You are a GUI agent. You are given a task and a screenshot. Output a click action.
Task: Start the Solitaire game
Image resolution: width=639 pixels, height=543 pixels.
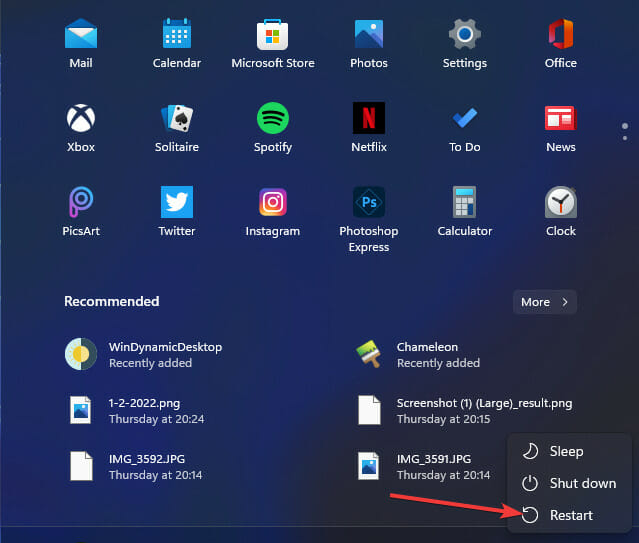click(x=177, y=127)
